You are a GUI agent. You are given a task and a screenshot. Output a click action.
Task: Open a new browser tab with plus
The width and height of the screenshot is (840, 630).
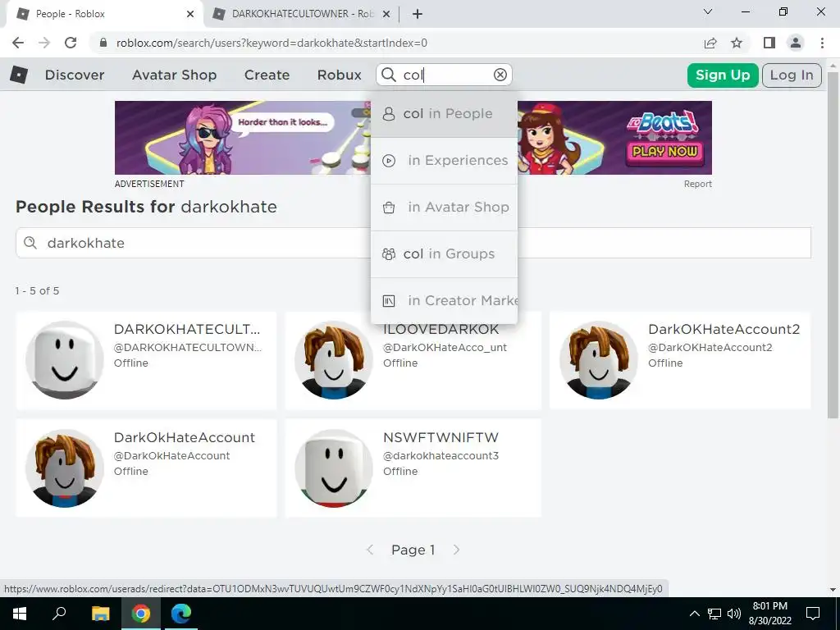pos(418,14)
